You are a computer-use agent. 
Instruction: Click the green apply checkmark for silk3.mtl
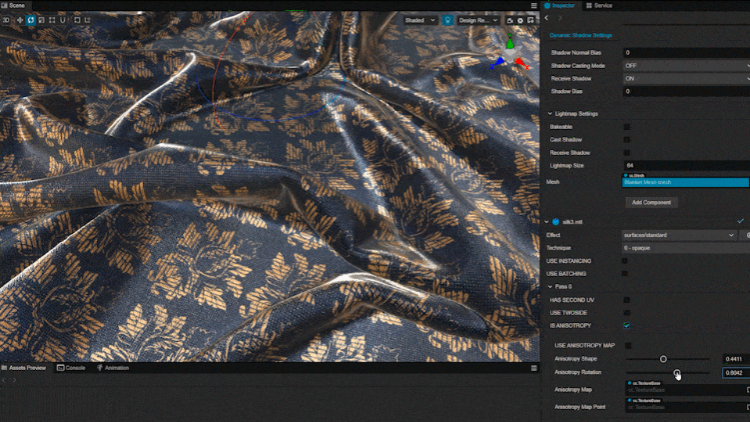click(740, 221)
